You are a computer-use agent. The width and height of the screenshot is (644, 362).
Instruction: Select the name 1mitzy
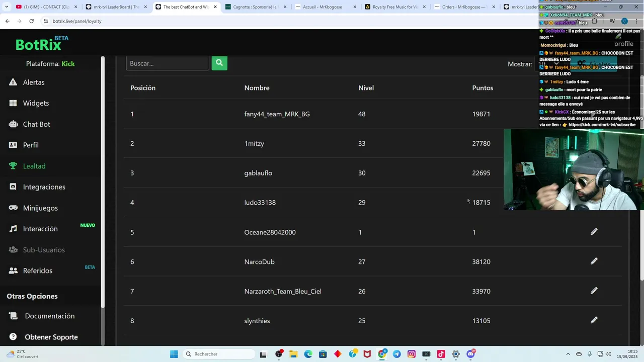(x=254, y=143)
